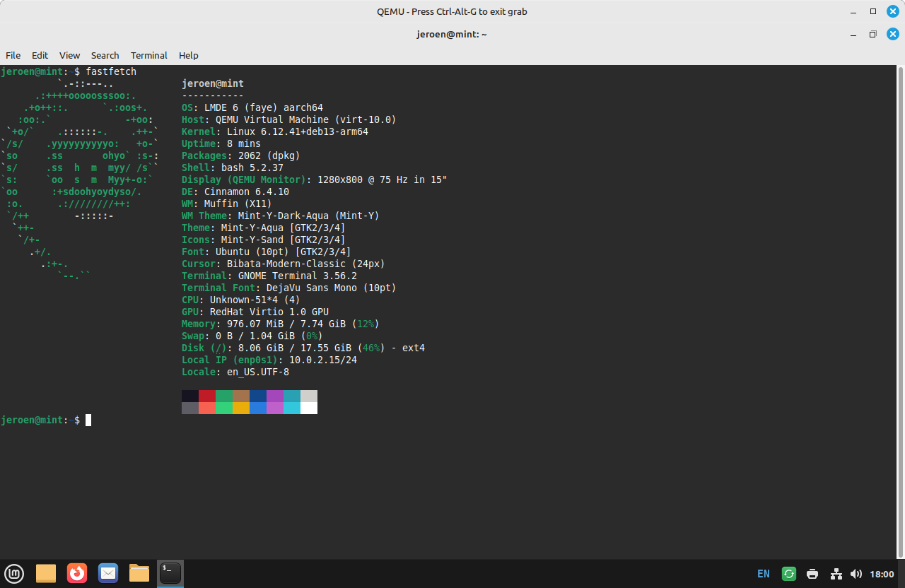
Task: Maximize the QEMU window
Action: (873, 11)
